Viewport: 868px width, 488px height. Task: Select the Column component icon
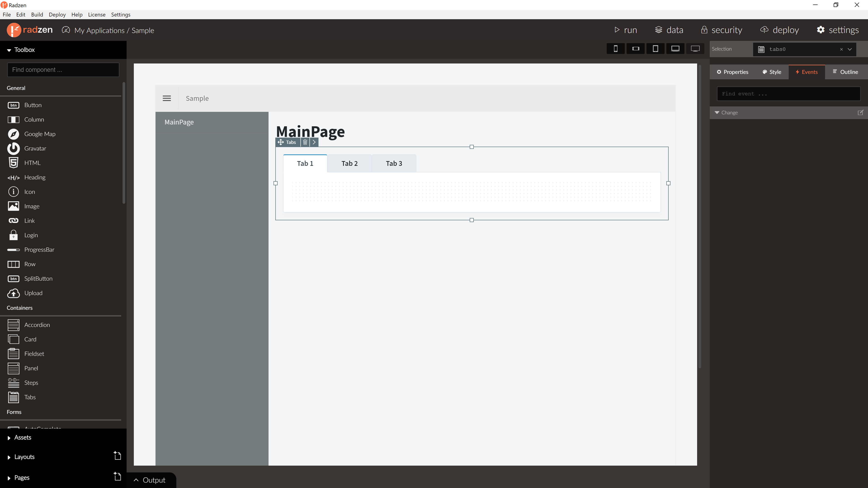tap(14, 120)
